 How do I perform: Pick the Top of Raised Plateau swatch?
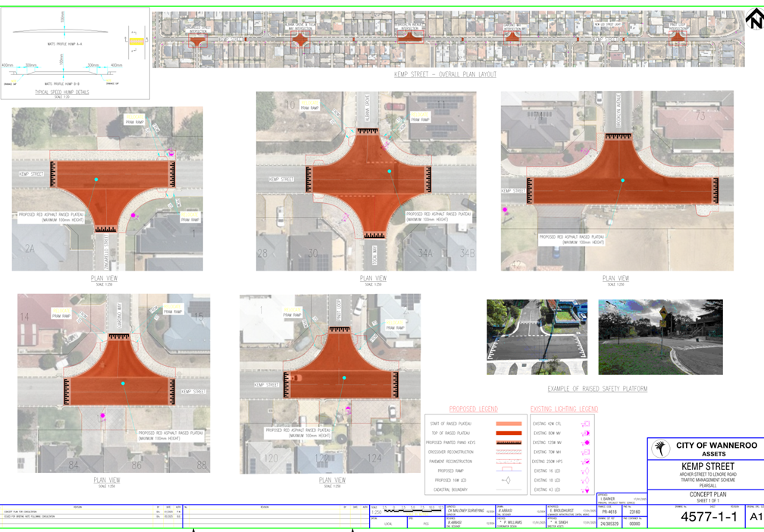point(508,433)
